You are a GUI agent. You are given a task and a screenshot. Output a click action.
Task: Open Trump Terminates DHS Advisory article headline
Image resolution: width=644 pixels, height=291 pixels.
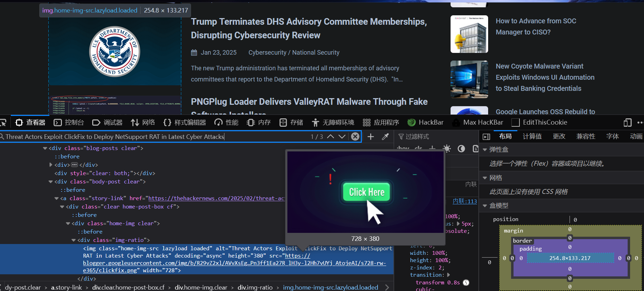point(309,28)
